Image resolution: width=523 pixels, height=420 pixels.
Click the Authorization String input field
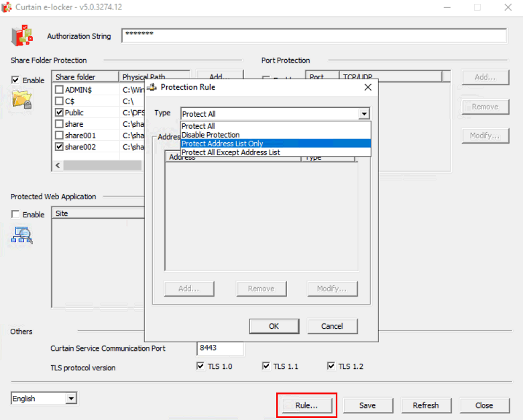pyautogui.click(x=314, y=36)
